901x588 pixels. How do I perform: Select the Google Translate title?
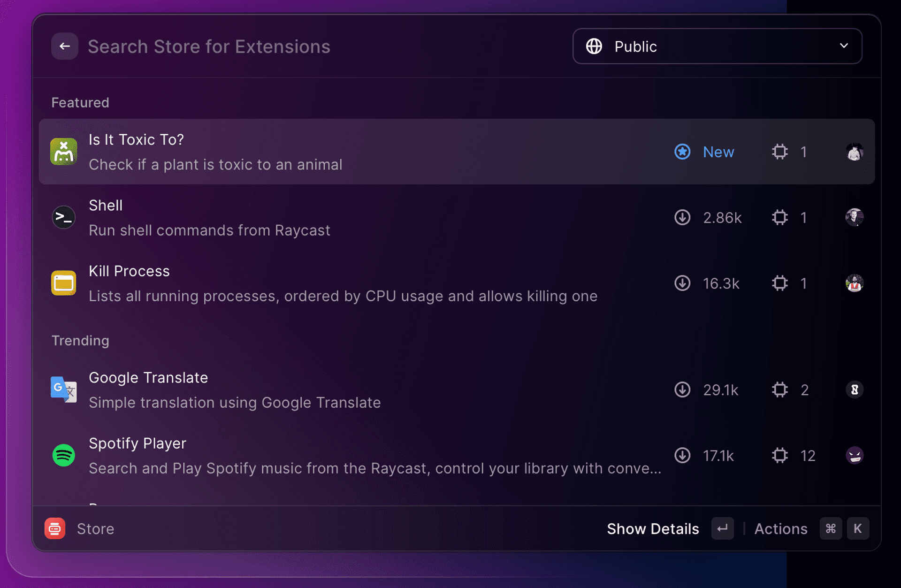tap(148, 377)
